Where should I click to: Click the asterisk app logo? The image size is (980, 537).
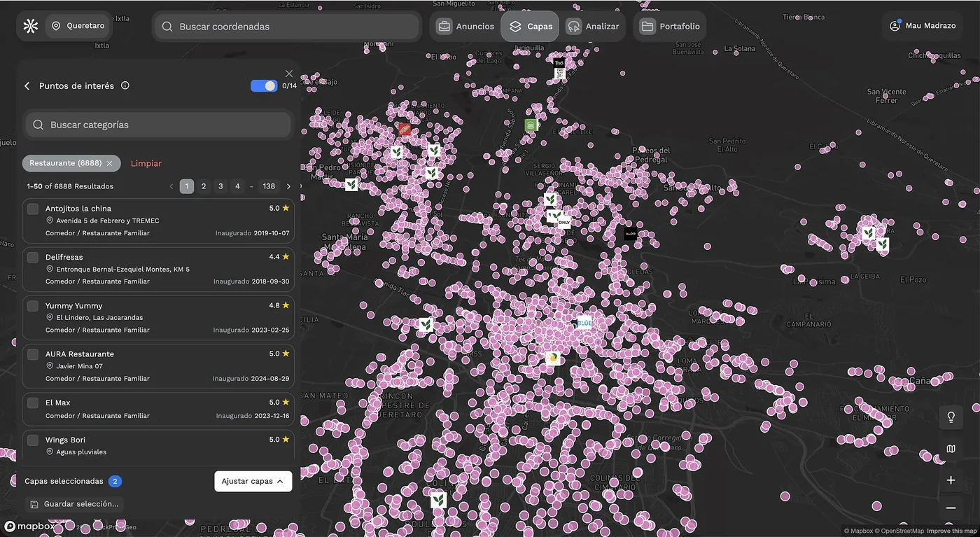pos(30,26)
